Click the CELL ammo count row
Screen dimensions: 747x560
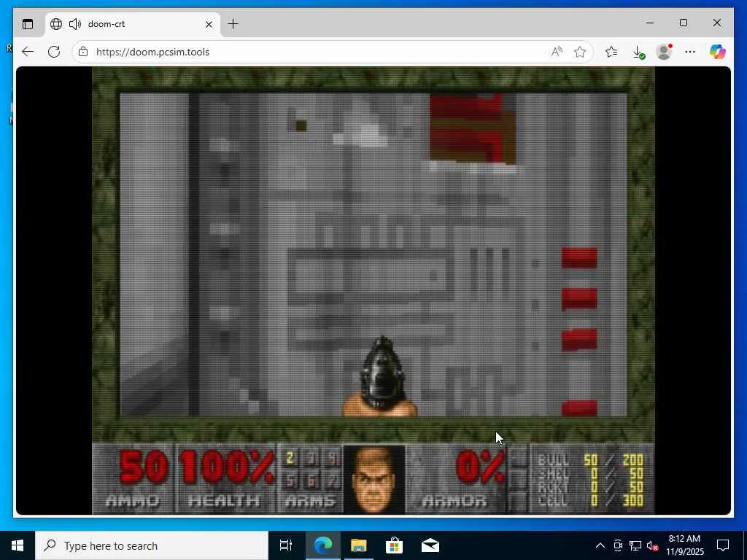click(590, 500)
